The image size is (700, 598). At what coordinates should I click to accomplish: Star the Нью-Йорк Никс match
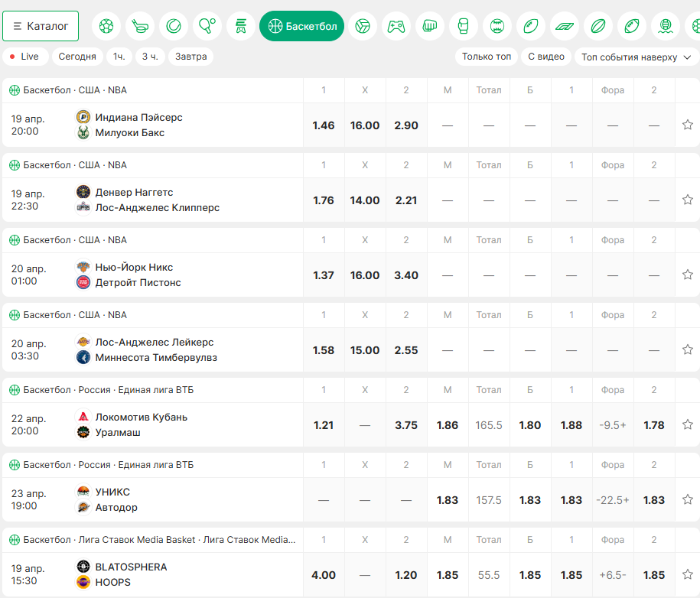688,275
